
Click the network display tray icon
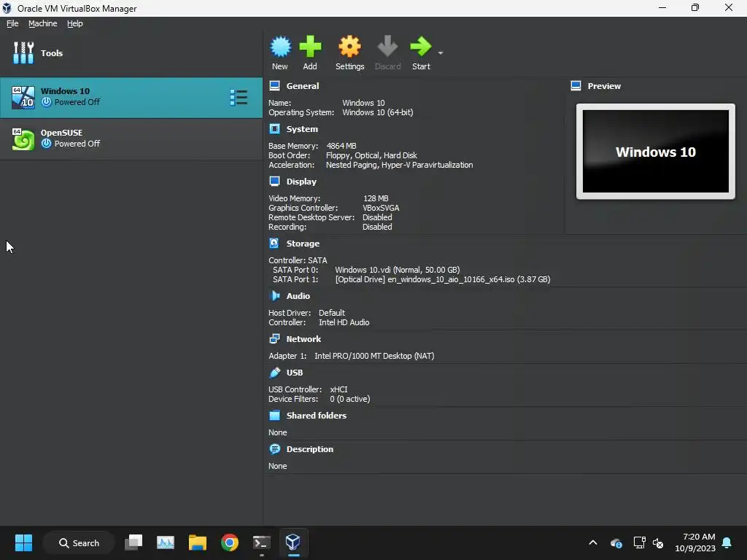[x=639, y=542]
